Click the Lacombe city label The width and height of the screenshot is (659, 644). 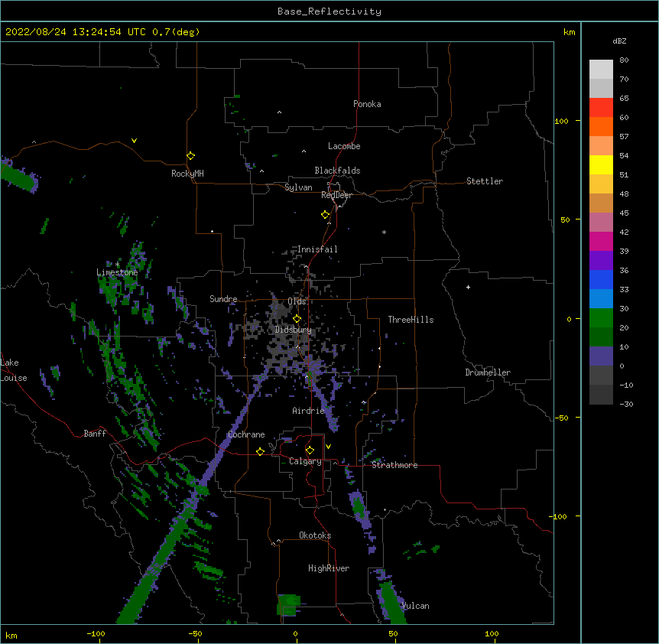coord(344,146)
